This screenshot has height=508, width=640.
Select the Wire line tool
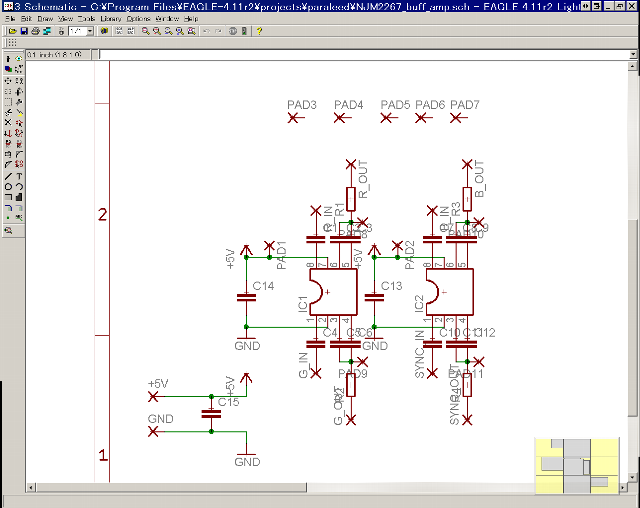pos(8,175)
